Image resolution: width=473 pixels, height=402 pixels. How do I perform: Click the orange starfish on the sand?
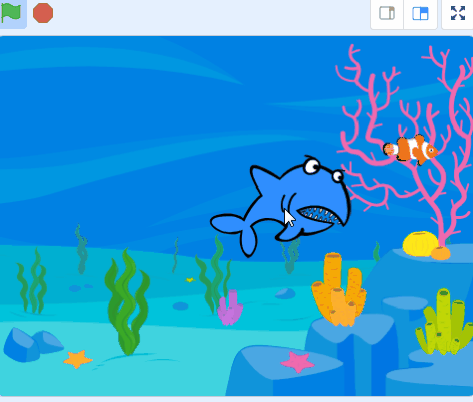pos(78,359)
